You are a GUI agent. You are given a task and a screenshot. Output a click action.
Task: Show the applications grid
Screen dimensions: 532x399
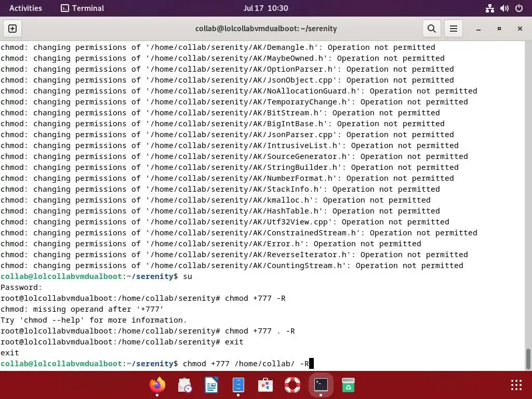pos(516,385)
